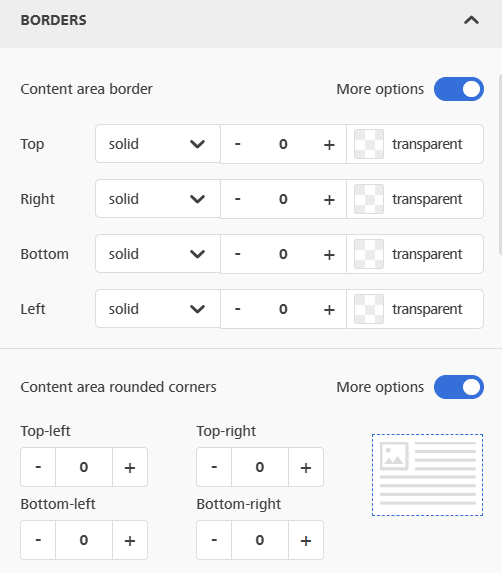Toggle More options for rounded corners

click(x=459, y=387)
